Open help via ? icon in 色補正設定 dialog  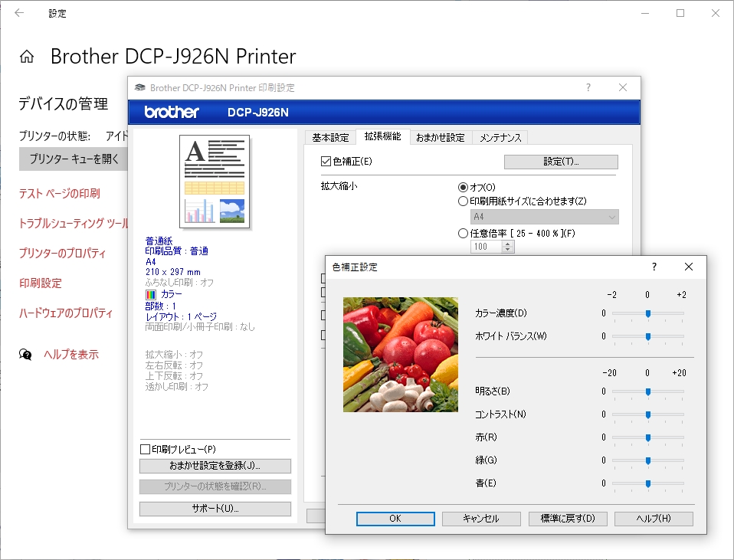click(654, 267)
